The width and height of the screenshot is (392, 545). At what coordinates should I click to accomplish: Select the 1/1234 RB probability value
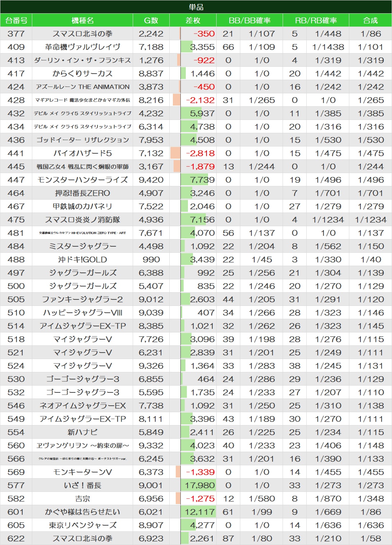[x=328, y=220]
